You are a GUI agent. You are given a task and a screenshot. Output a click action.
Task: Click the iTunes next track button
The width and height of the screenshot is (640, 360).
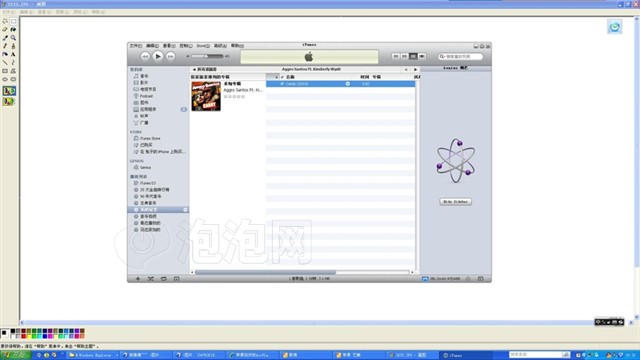(171, 56)
